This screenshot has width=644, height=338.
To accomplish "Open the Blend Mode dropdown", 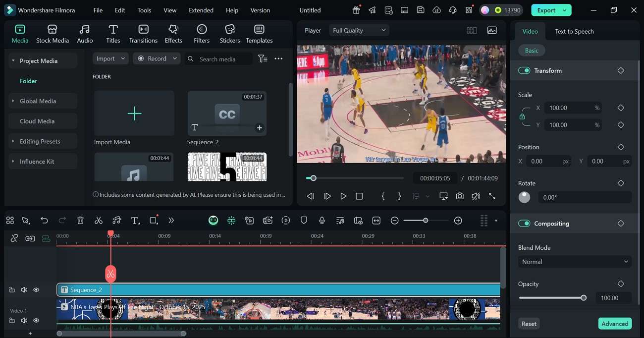I will coord(575,262).
